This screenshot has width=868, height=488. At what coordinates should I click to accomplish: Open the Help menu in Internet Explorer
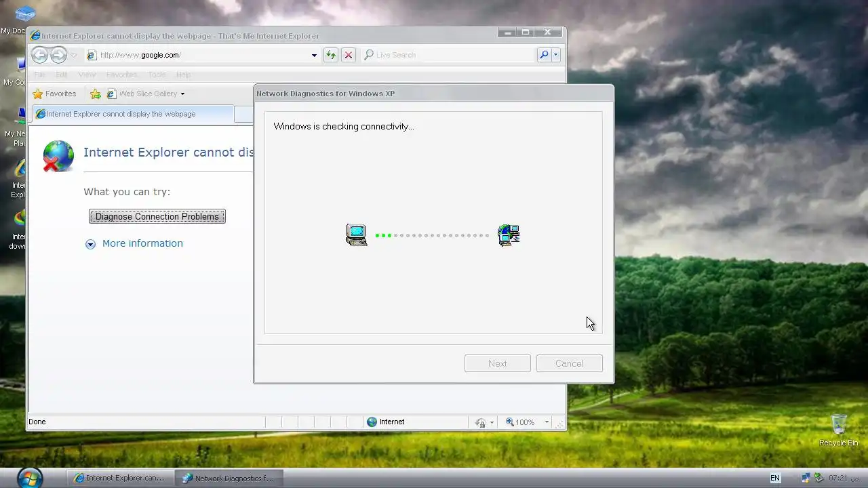click(x=183, y=75)
